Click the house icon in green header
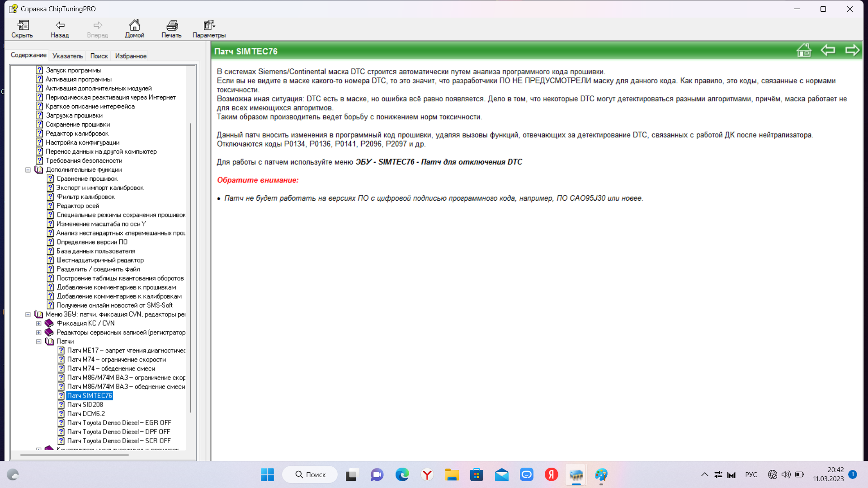This screenshot has height=488, width=868. (804, 51)
